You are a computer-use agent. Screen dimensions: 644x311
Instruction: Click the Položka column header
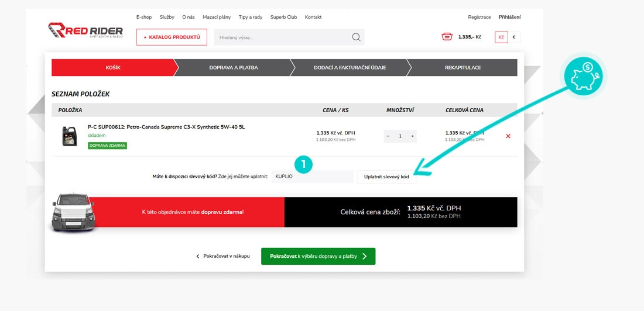tap(70, 110)
